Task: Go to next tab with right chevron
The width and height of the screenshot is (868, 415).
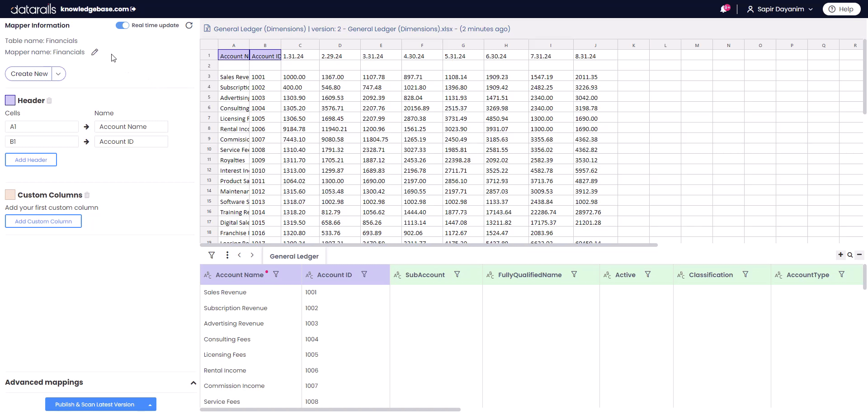Action: pos(252,255)
